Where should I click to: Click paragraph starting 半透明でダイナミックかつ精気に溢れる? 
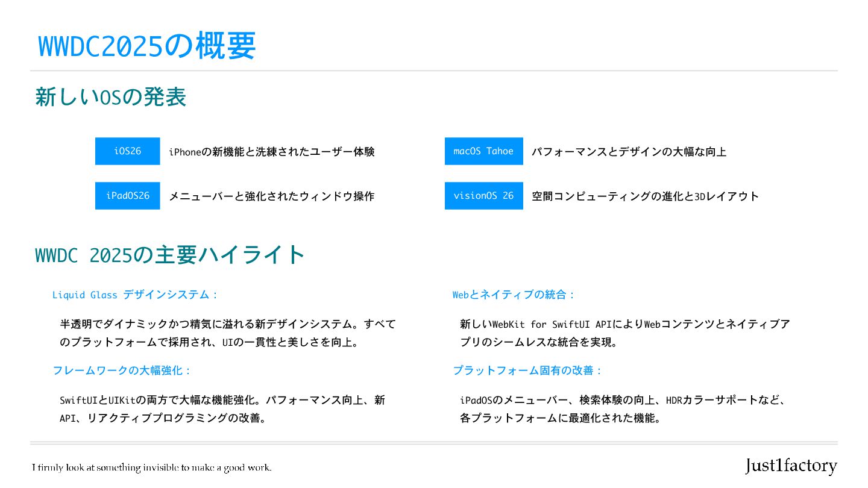228,333
